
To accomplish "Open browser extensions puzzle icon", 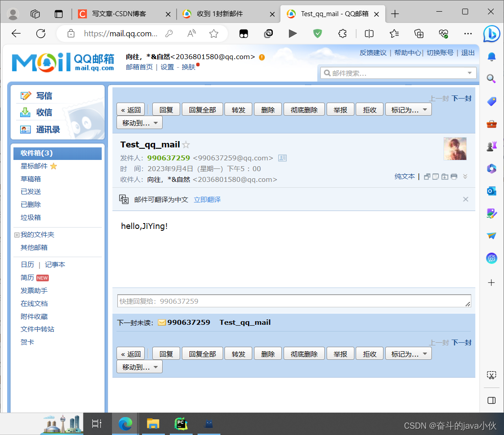I will (x=342, y=34).
